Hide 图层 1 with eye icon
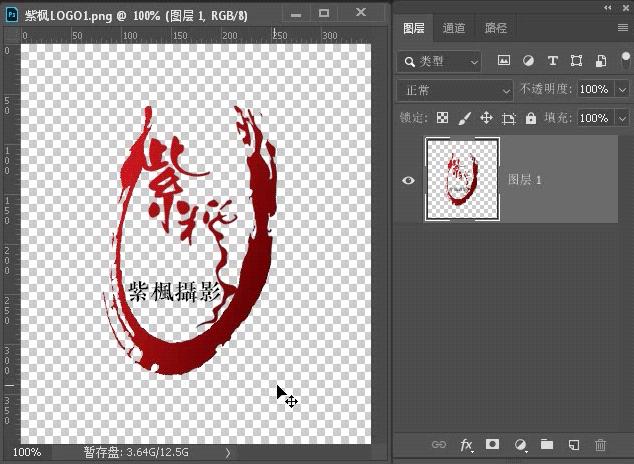The height and width of the screenshot is (464, 634). point(408,180)
